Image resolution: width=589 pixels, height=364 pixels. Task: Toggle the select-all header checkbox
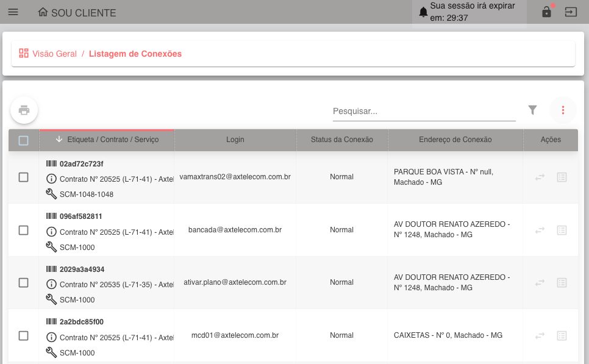24,140
